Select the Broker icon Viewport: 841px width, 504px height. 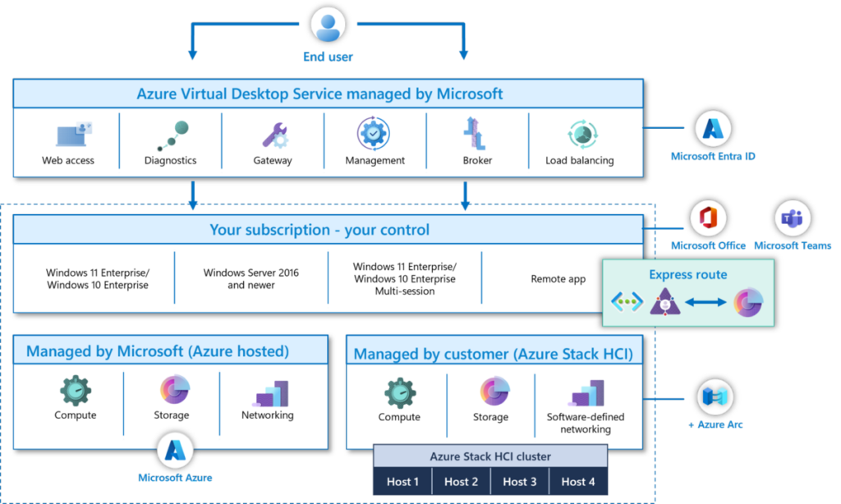pos(476,134)
